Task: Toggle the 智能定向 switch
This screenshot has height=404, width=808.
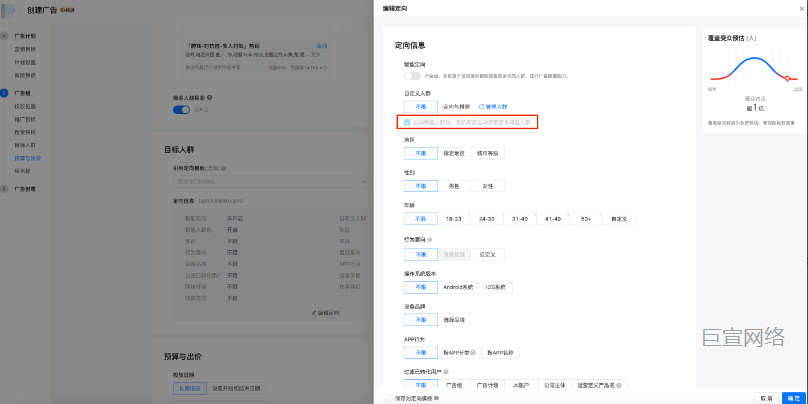Action: pyautogui.click(x=412, y=76)
